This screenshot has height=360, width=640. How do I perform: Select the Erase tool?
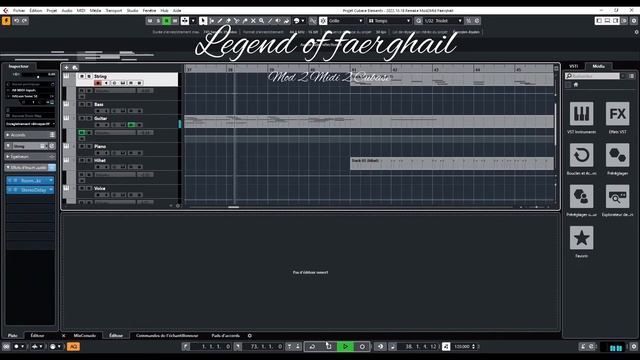[228, 20]
